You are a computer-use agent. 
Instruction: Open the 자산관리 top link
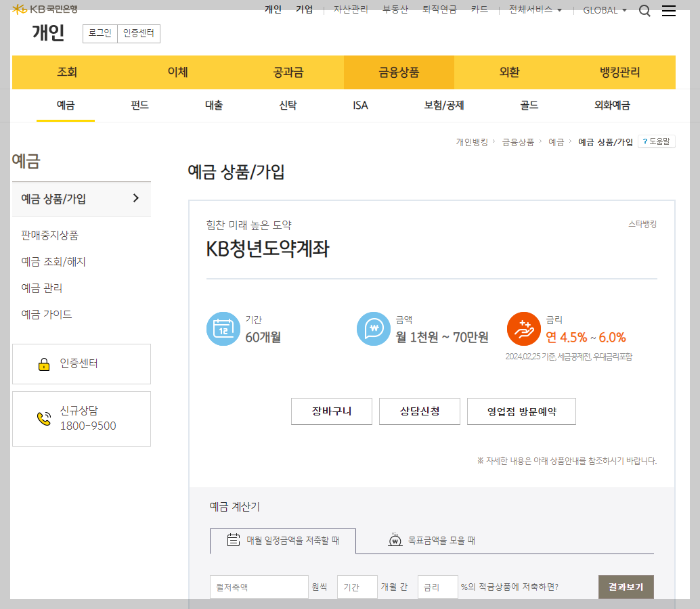click(351, 9)
